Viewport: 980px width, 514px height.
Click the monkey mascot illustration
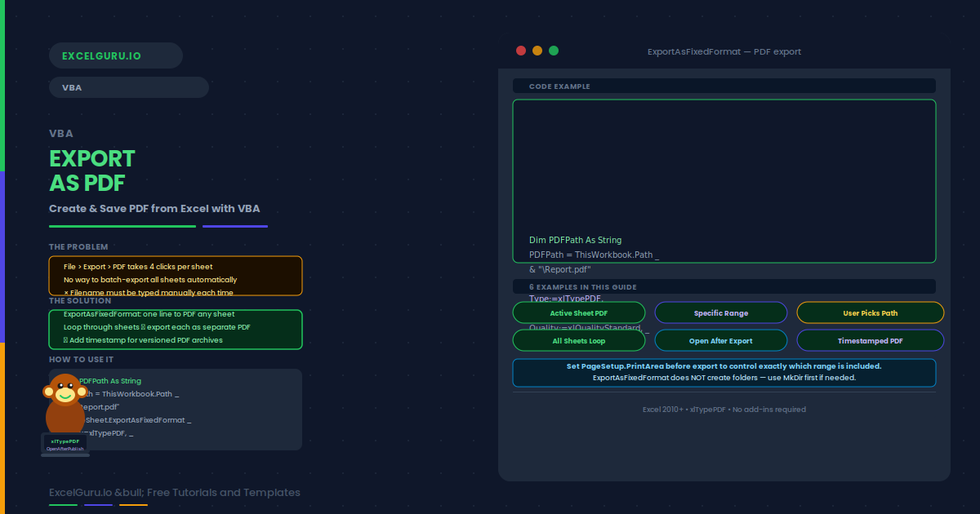click(x=65, y=404)
